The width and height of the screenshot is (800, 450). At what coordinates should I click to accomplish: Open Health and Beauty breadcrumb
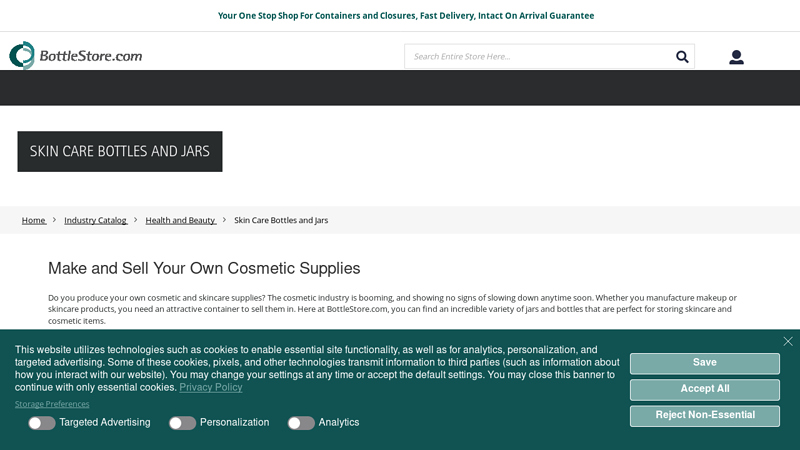(181, 220)
